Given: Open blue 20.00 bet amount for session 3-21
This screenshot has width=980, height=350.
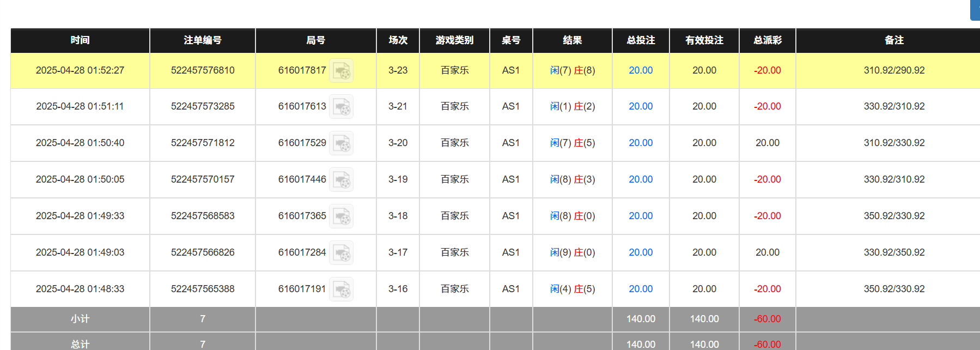Looking at the screenshot, I should 640,106.
